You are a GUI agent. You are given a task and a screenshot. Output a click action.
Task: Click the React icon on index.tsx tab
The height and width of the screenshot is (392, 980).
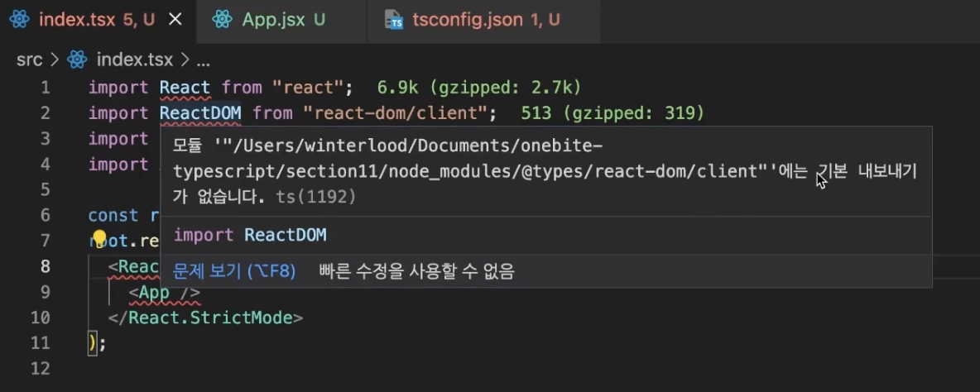coord(19,20)
